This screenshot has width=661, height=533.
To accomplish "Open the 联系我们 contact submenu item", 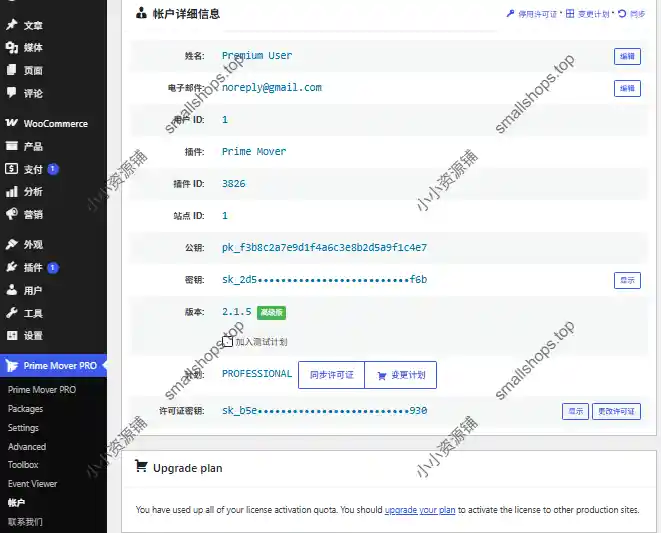I will (25, 522).
